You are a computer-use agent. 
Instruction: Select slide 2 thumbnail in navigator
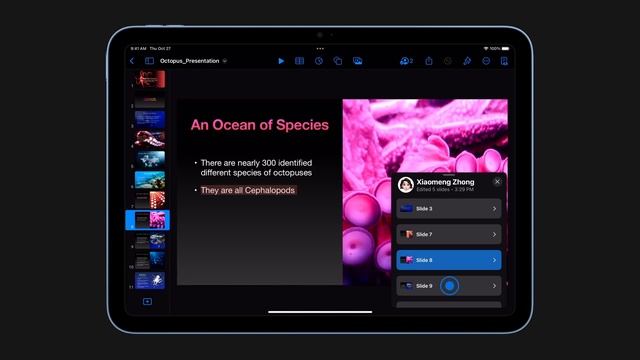150,100
